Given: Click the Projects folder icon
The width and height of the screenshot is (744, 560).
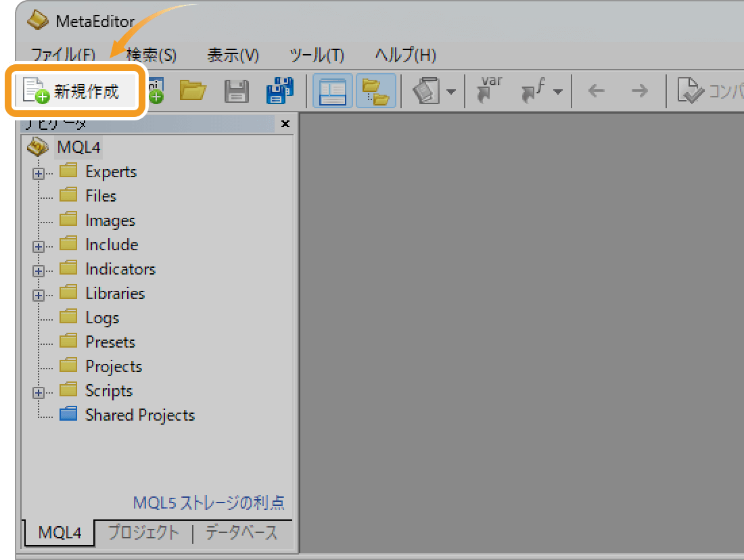Looking at the screenshot, I should point(68,365).
